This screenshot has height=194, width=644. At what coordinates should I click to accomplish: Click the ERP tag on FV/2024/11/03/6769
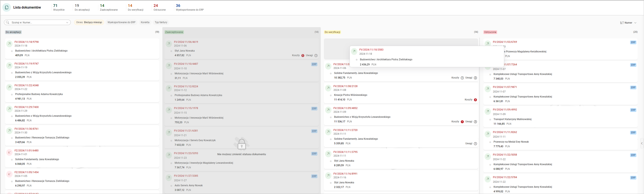[633, 42]
